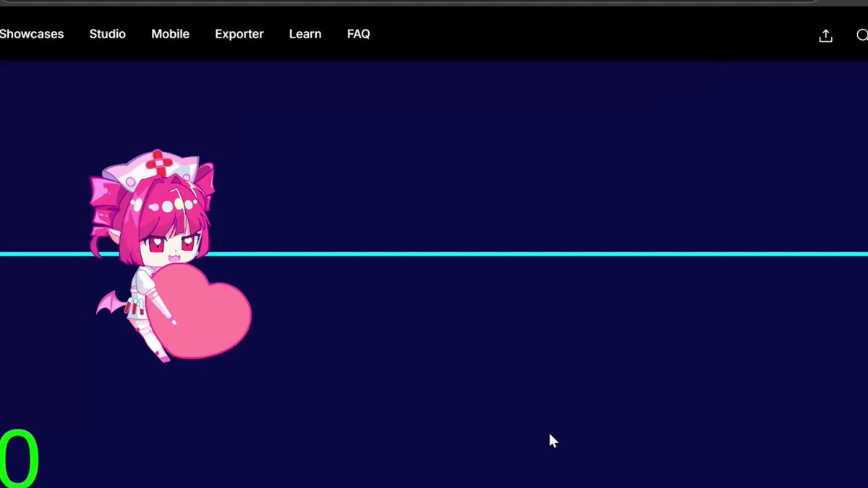Open the Exporter page
This screenshot has height=488, width=868.
(239, 34)
